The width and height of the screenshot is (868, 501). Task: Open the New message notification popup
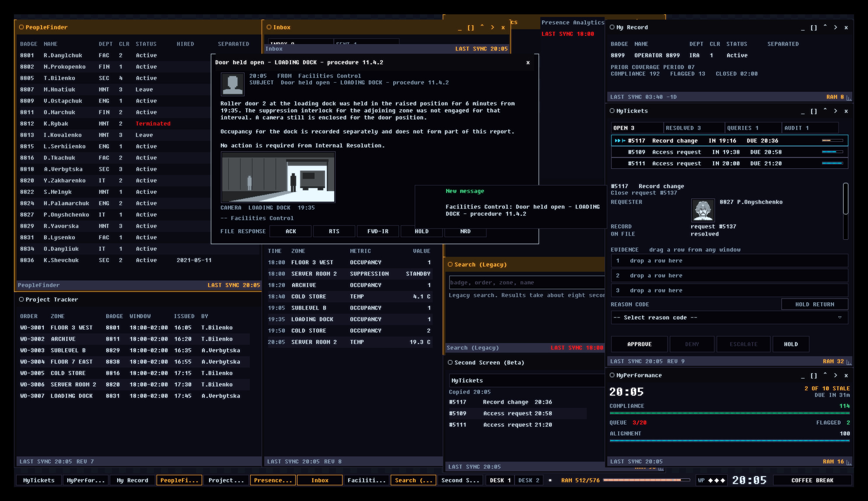[510, 207]
